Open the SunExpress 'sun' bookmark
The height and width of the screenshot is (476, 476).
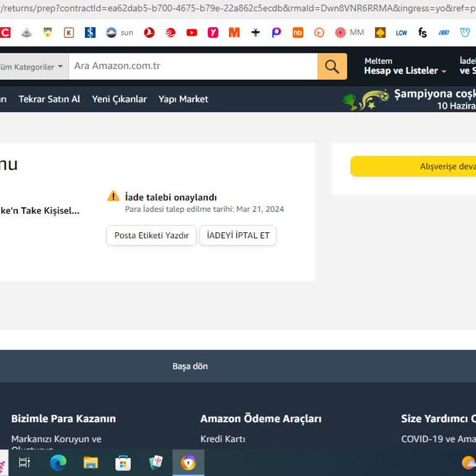(x=119, y=32)
